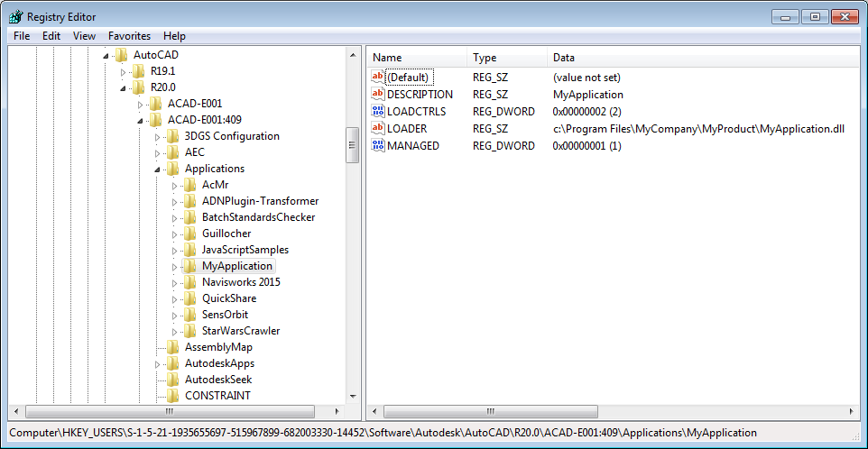The width and height of the screenshot is (868, 449).
Task: Expand the R19.1 registry key
Action: (124, 71)
